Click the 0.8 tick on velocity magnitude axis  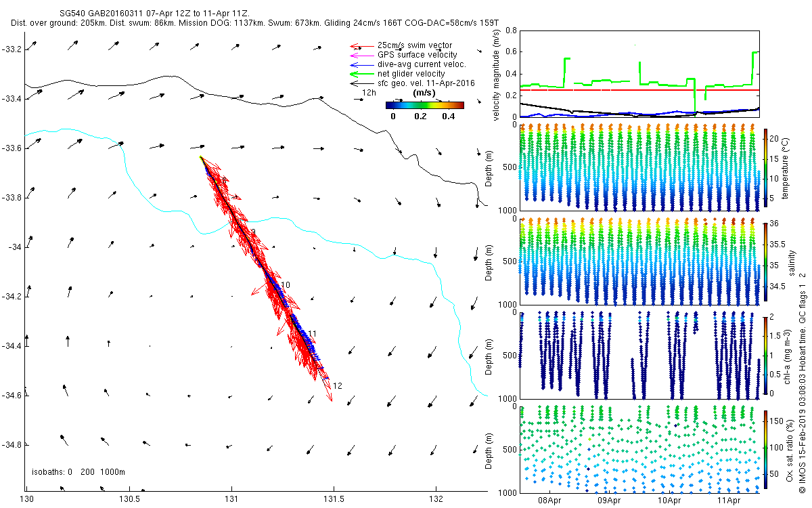511,30
